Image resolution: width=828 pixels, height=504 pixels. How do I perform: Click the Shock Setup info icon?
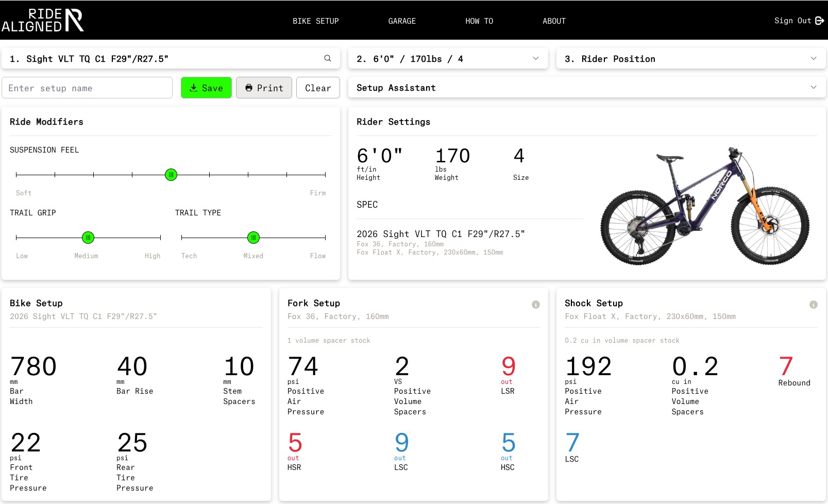(814, 305)
